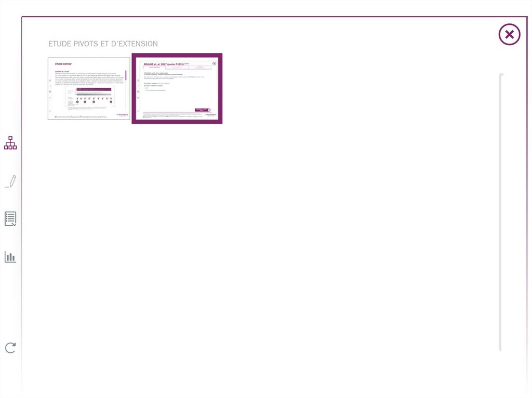Open the checklist notes icon
Viewport: 532px width, 398px height.
tap(10, 219)
